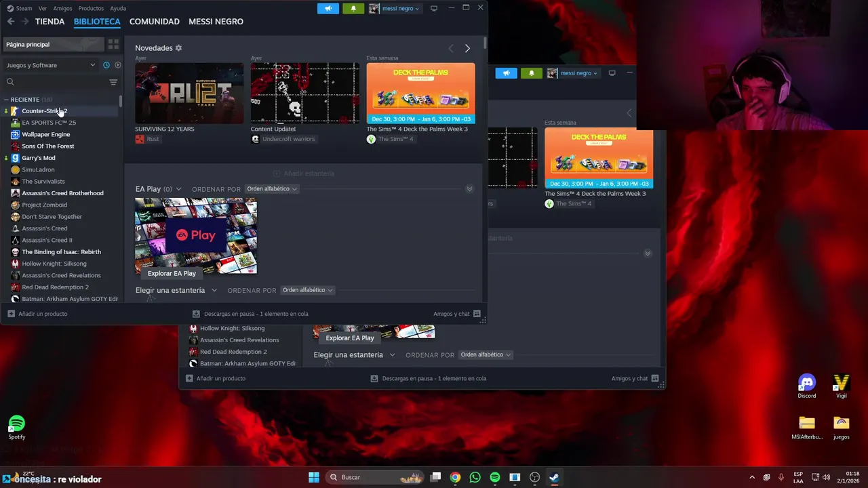This screenshot has height=488, width=868.
Task: Collapse the RECIENTE category
Action: (6, 100)
